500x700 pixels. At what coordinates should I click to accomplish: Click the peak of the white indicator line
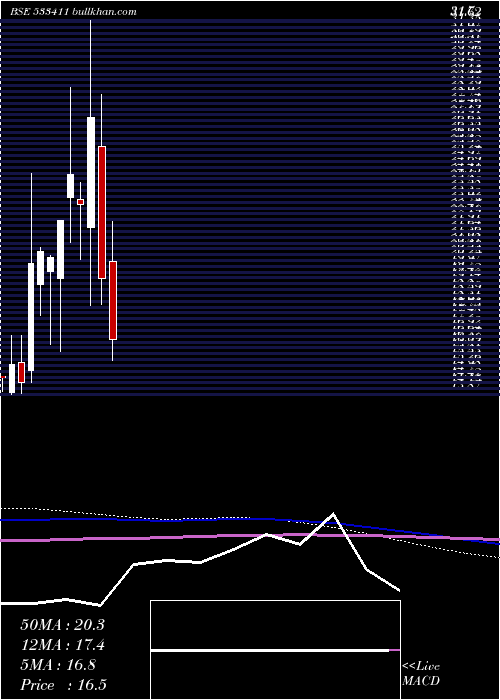pos(333,514)
